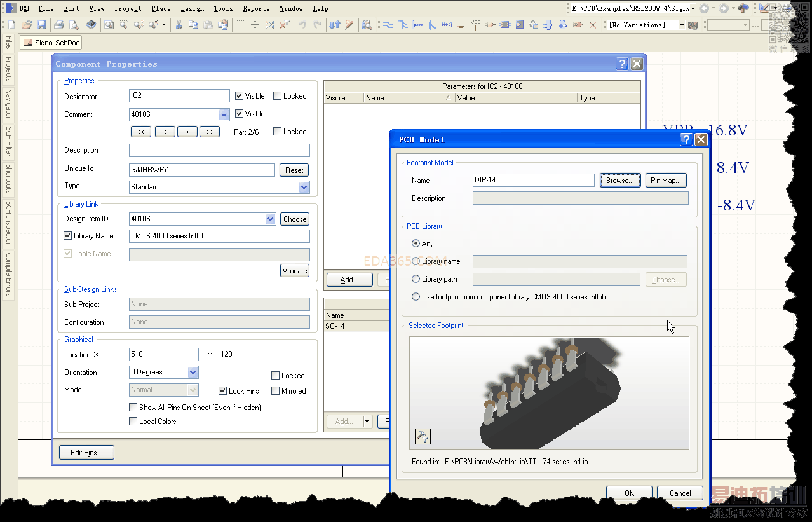The width and height of the screenshot is (812, 522).
Task: Click the footprint preview tool icon
Action: [423, 436]
